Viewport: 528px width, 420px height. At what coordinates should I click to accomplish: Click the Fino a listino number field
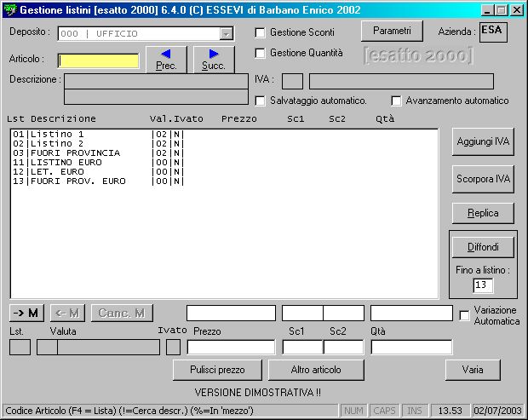point(483,285)
